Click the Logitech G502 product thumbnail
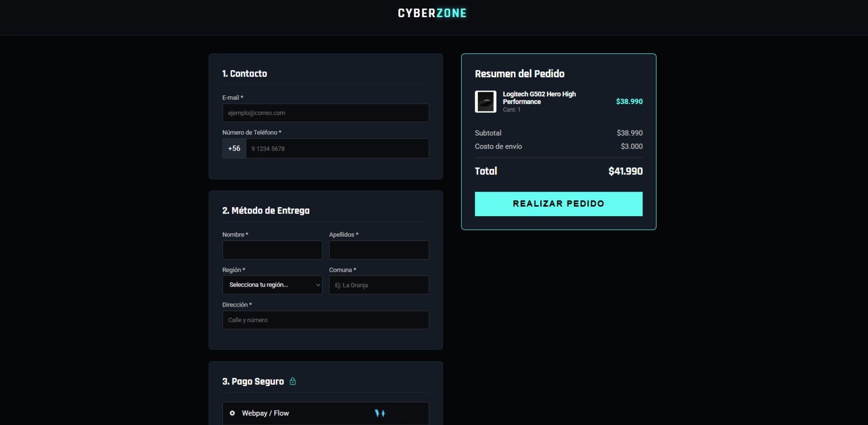This screenshot has height=425, width=868. [486, 101]
